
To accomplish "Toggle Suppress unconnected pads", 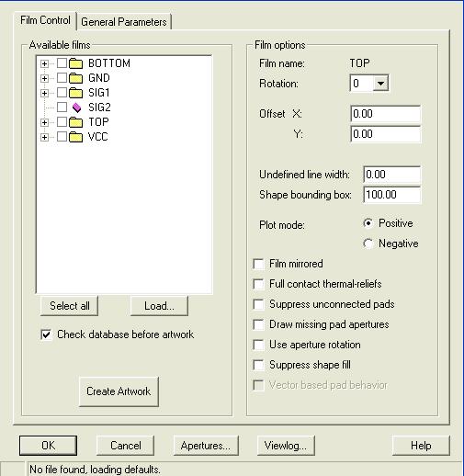I will click(258, 304).
